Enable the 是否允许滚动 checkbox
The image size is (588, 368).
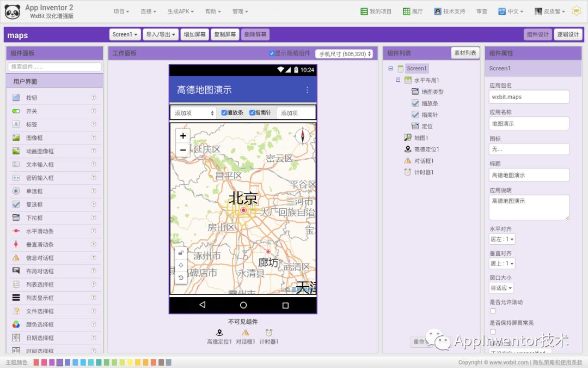[x=493, y=311]
